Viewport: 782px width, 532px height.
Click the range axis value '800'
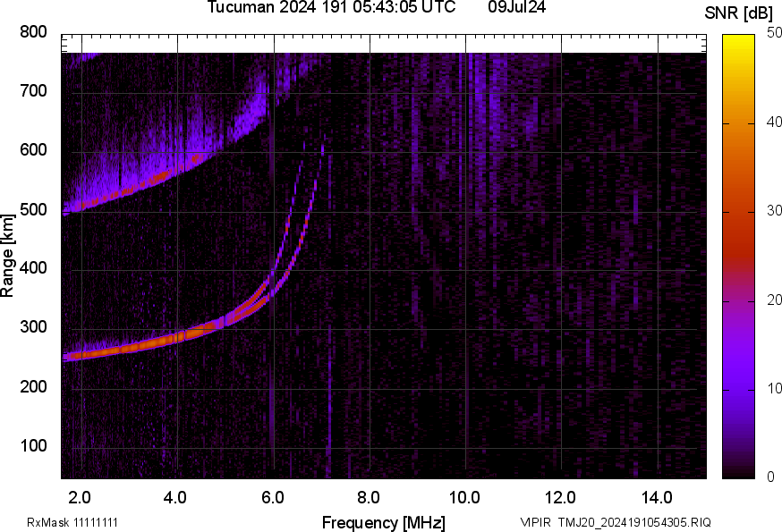click(33, 32)
